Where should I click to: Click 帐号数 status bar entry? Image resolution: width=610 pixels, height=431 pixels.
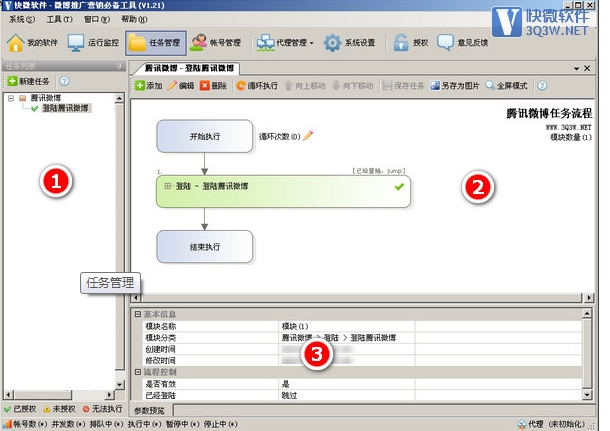click(26, 424)
